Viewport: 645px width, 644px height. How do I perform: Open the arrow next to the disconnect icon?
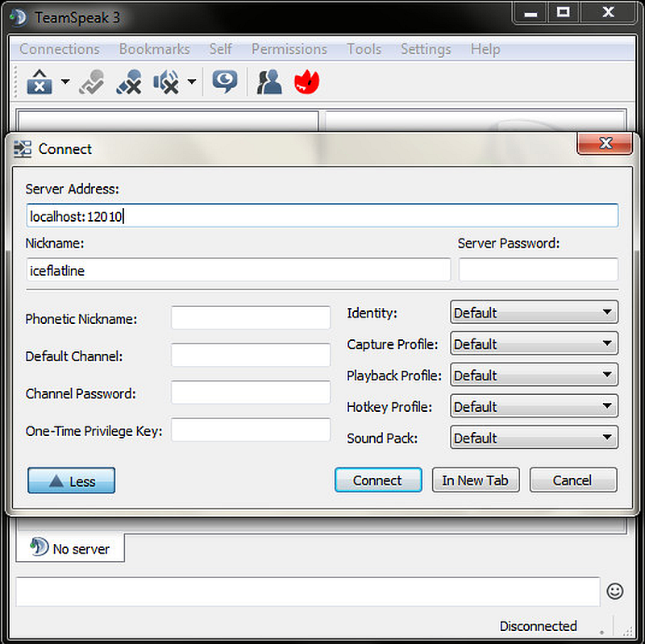point(65,81)
